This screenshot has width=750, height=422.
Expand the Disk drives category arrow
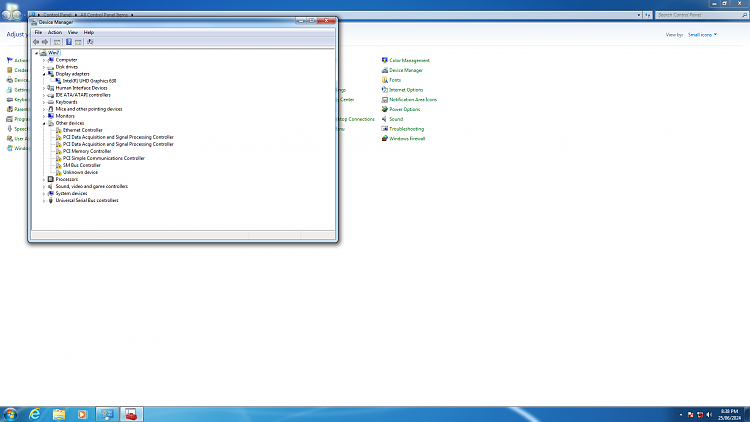coord(44,67)
